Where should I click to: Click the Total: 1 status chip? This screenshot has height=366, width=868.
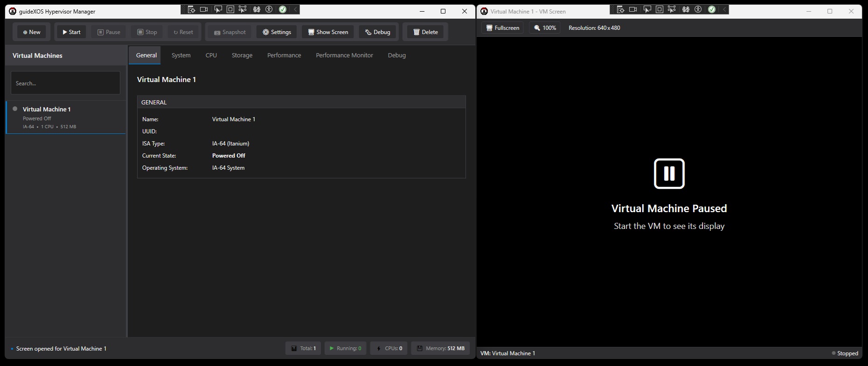click(x=303, y=348)
